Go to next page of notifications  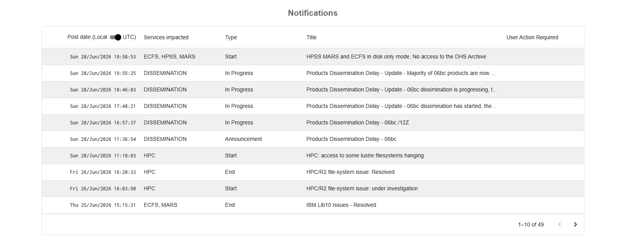(575, 224)
